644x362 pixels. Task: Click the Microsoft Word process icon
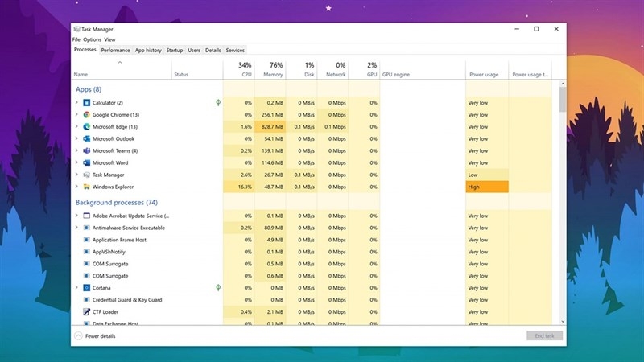[x=86, y=163]
